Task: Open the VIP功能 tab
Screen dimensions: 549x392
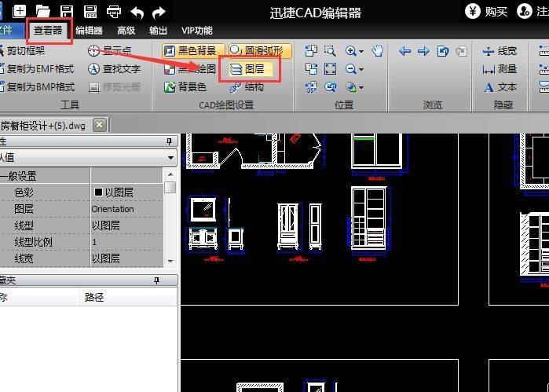Action: pyautogui.click(x=197, y=31)
